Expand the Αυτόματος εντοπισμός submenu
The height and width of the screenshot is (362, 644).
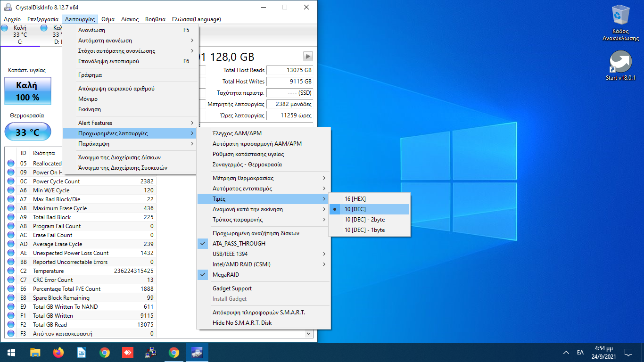coord(264,189)
